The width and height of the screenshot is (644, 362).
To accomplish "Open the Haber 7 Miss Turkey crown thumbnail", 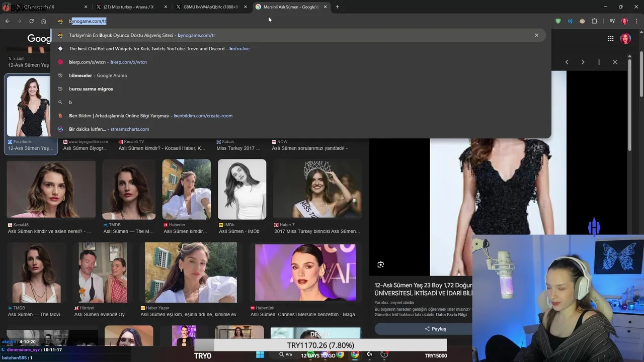I will point(317,189).
